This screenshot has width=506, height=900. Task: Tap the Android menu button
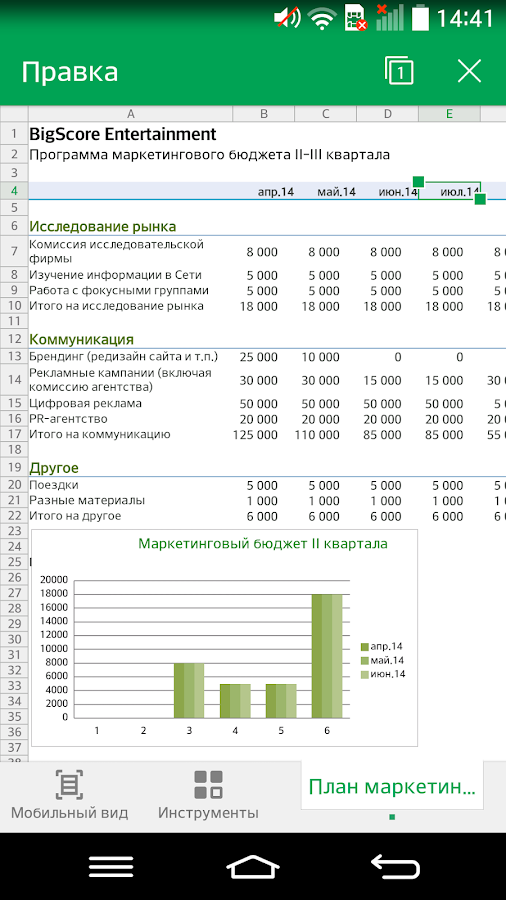111,866
